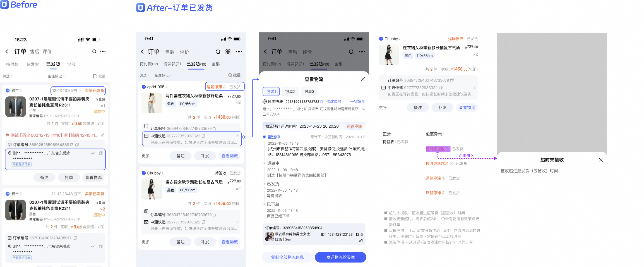Open the 售后 section in the Before screen
Screen dimensions: 644x267
[x=34, y=51]
